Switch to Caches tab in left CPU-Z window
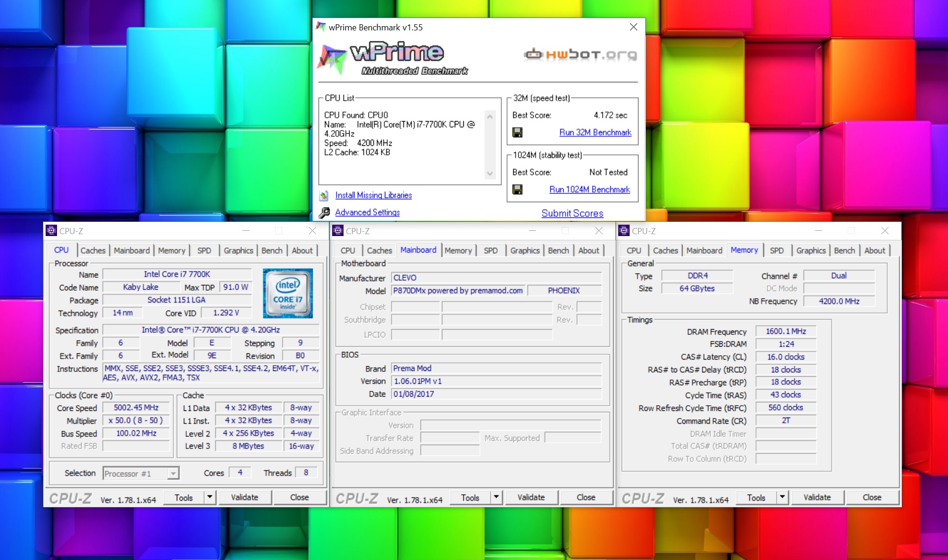The image size is (948, 560). [x=93, y=250]
